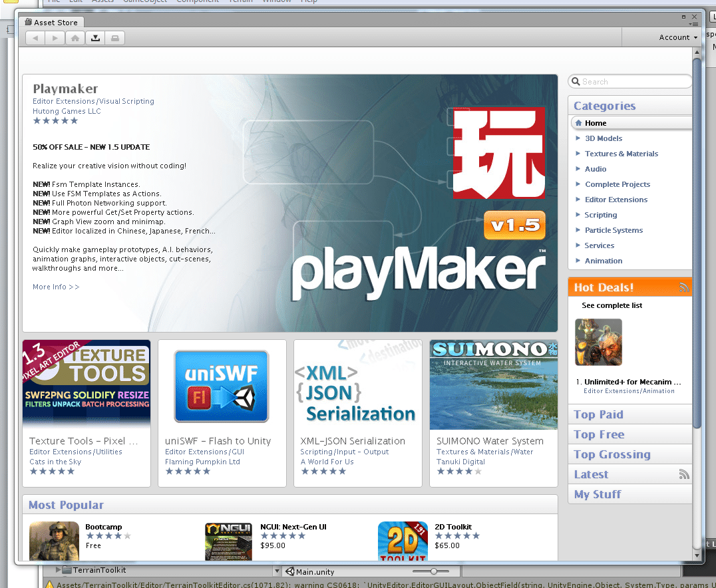
Task: Open the Bootcamp soldier thumbnail
Action: [x=55, y=541]
